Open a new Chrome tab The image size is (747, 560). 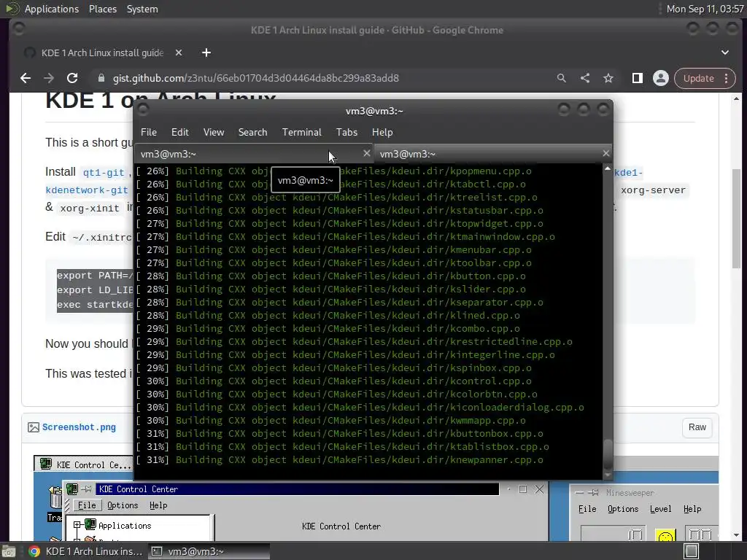206,52
